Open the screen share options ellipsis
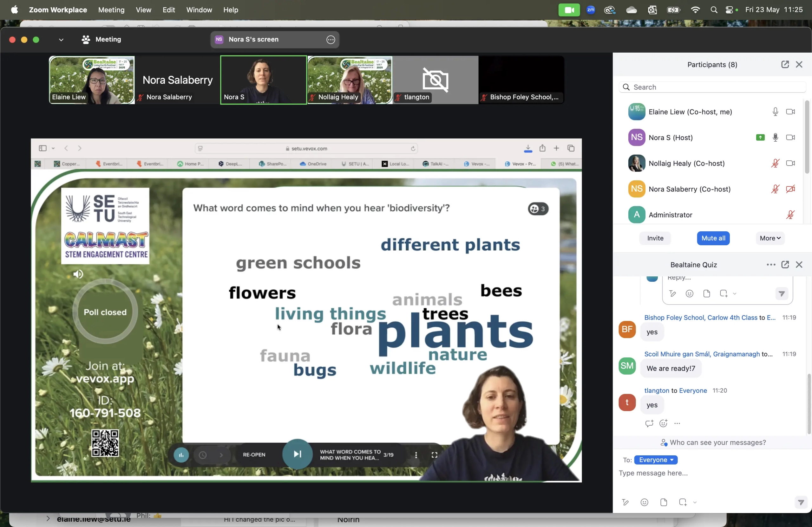Viewport: 812px width, 527px height. [x=330, y=40]
